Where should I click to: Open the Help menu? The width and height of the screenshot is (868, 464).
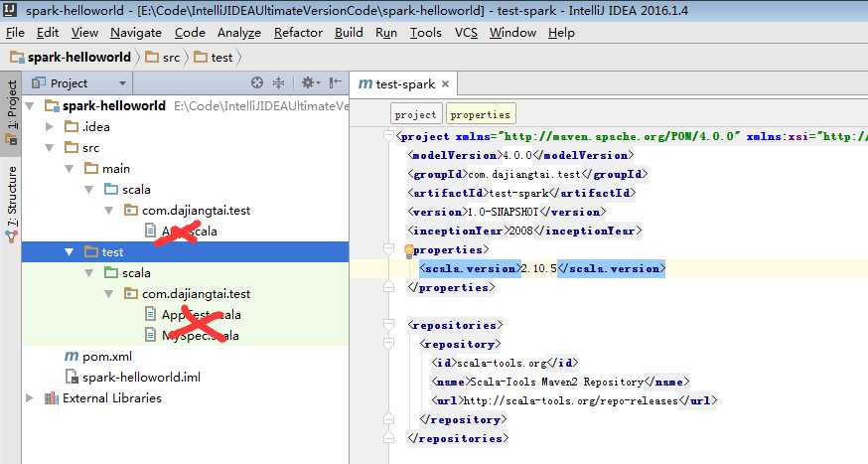coord(561,33)
